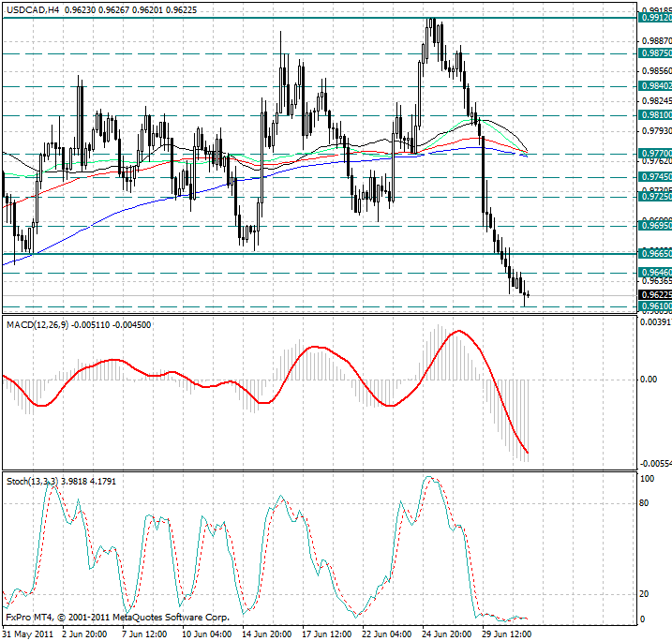Select the 14 Jun 20:00 time label
Image resolution: width=672 pixels, height=641 pixels.
(x=267, y=634)
